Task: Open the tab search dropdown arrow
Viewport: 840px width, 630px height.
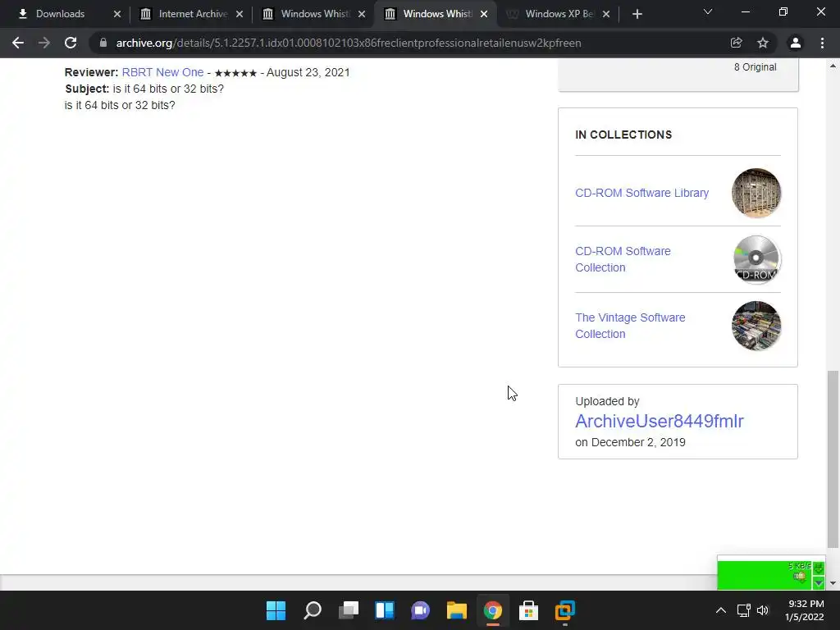Action: (708, 12)
